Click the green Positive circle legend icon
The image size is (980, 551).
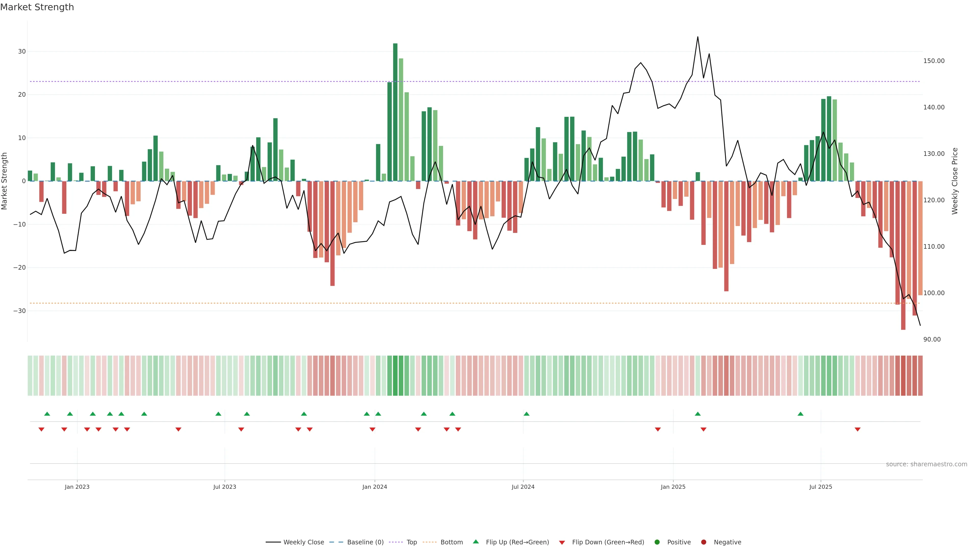tap(657, 542)
